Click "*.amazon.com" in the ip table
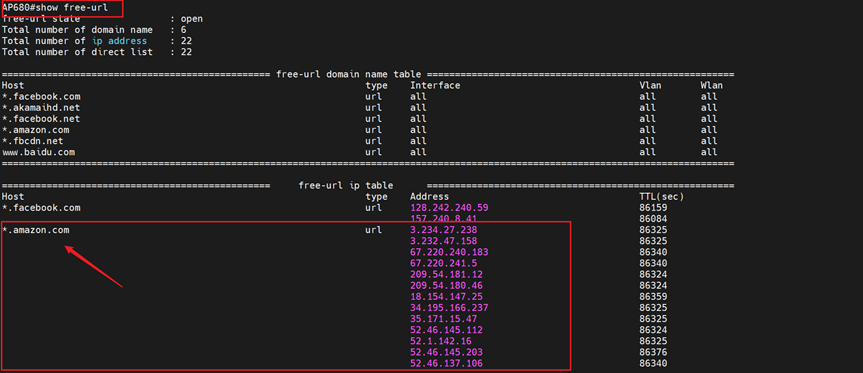863x373 pixels. (x=35, y=230)
